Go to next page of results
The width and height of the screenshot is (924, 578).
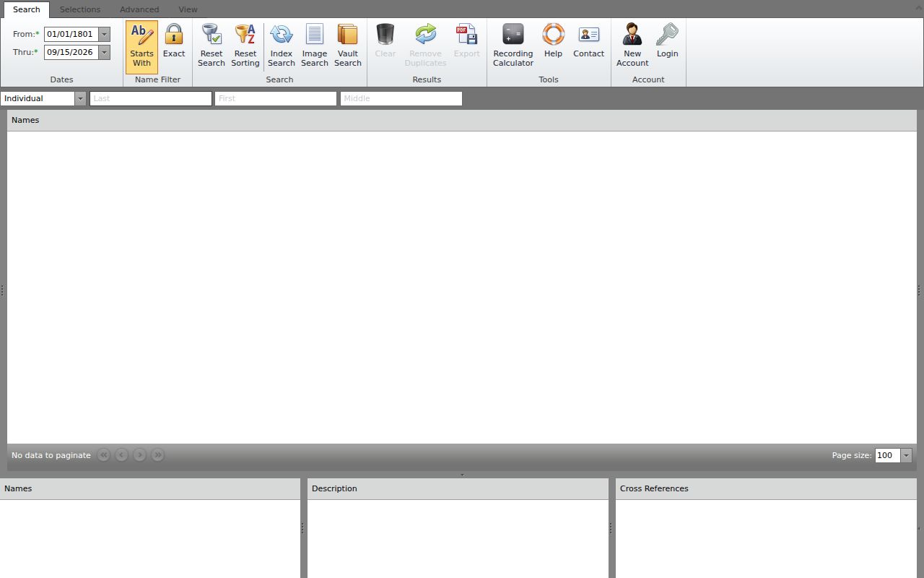click(140, 455)
